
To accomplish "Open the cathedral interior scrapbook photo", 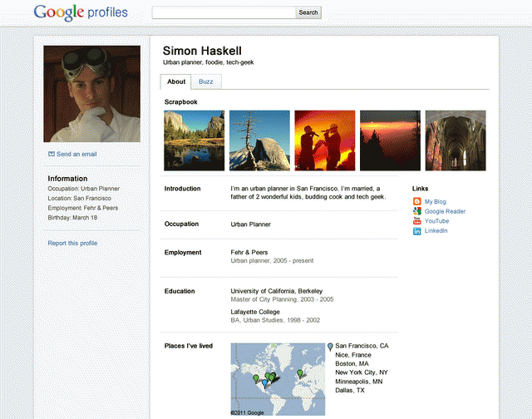I will coord(456,140).
